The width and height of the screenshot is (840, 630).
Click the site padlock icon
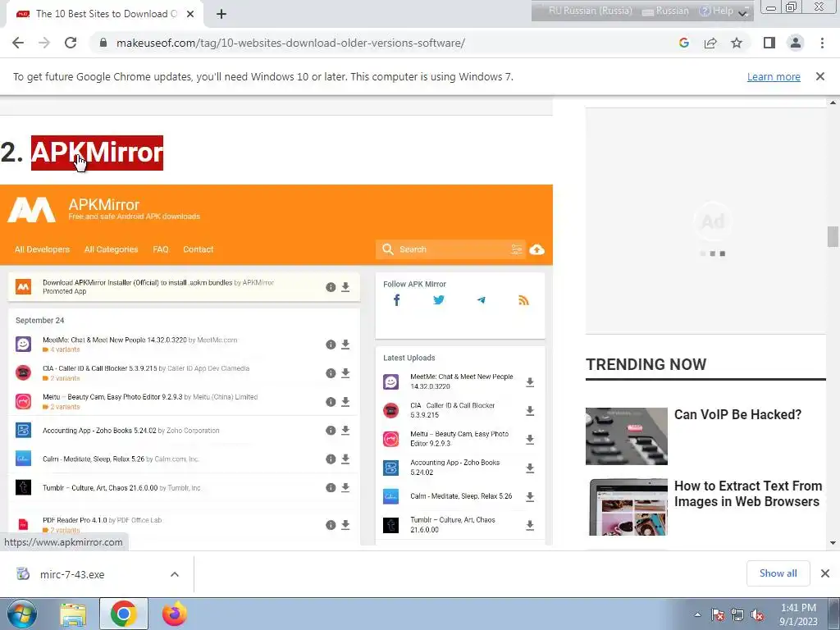103,43
